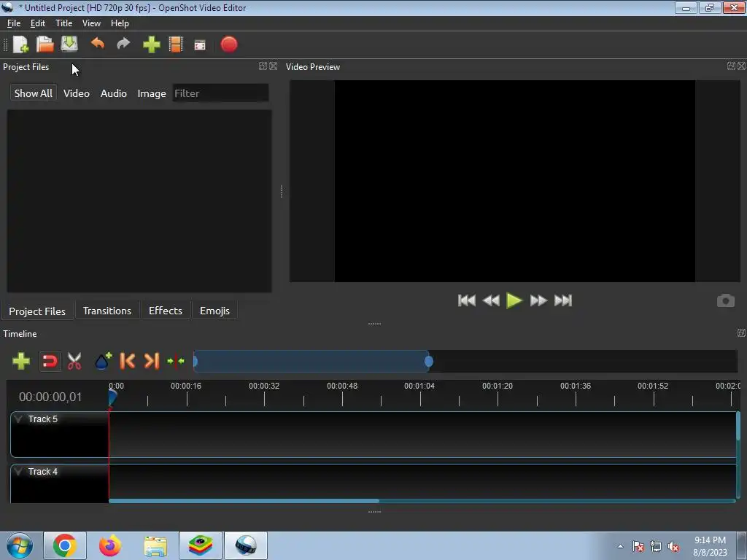Add a new track with the timeline plus

(x=21, y=361)
